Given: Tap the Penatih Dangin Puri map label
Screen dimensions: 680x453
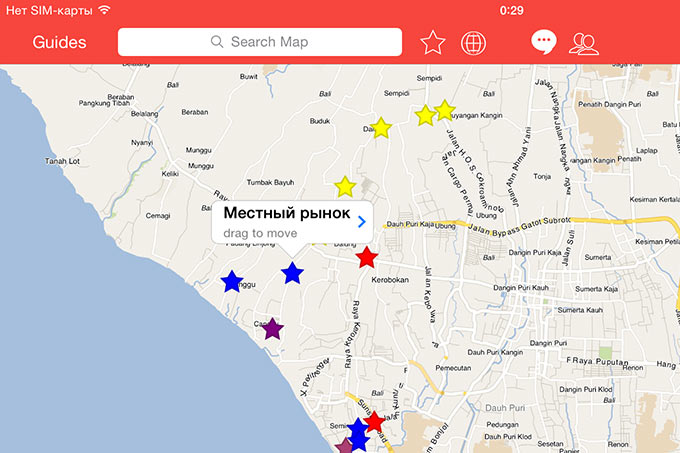Looking at the screenshot, I should 609,104.
